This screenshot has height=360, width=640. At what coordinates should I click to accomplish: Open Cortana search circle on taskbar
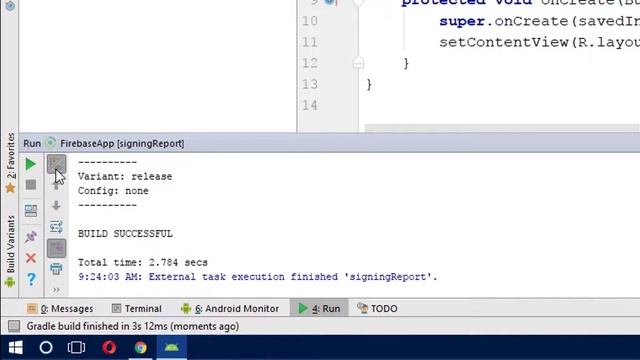click(46, 347)
